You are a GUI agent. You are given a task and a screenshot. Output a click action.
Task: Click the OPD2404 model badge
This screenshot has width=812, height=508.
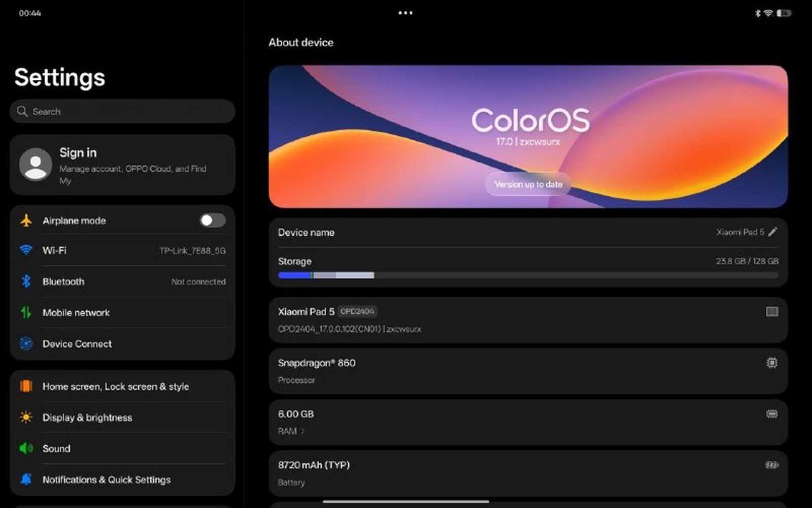pyautogui.click(x=357, y=311)
